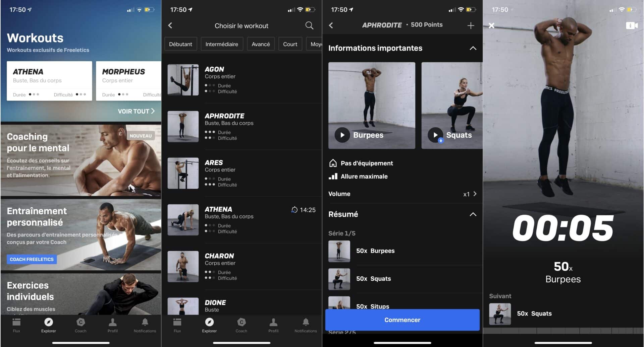This screenshot has width=644, height=347.
Task: Filter workouts by Intermédiaire
Action: 222,44
